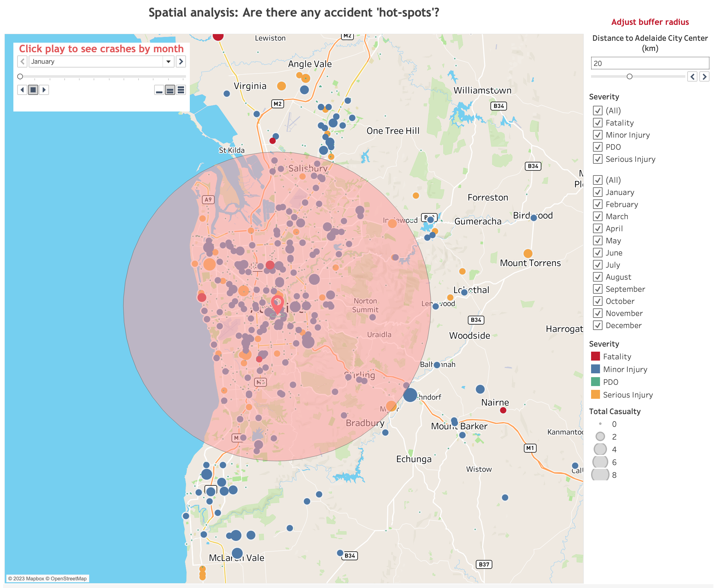The width and height of the screenshot is (714, 588).
Task: Click the month slider handle
Action: point(20,76)
